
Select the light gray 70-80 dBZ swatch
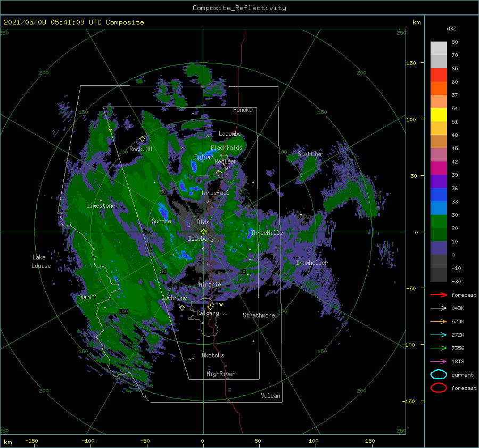click(439, 48)
